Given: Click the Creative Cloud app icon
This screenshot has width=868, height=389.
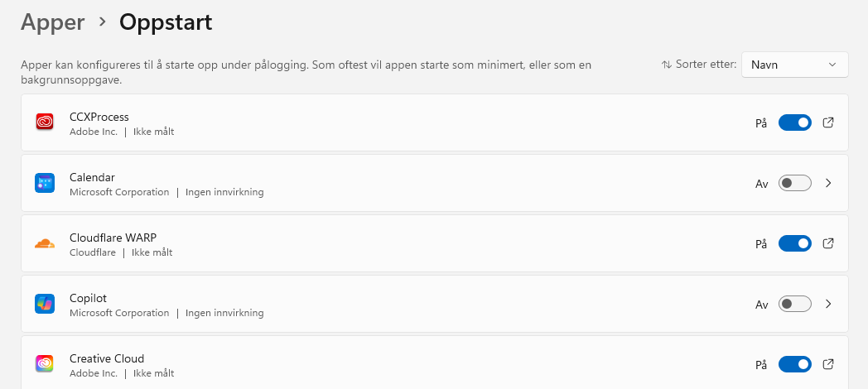Looking at the screenshot, I should coord(45,364).
